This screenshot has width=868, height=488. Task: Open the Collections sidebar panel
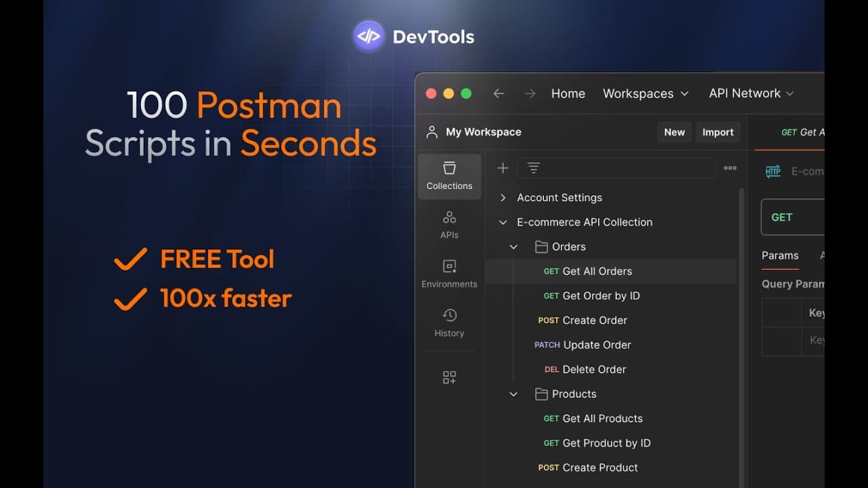pos(449,176)
